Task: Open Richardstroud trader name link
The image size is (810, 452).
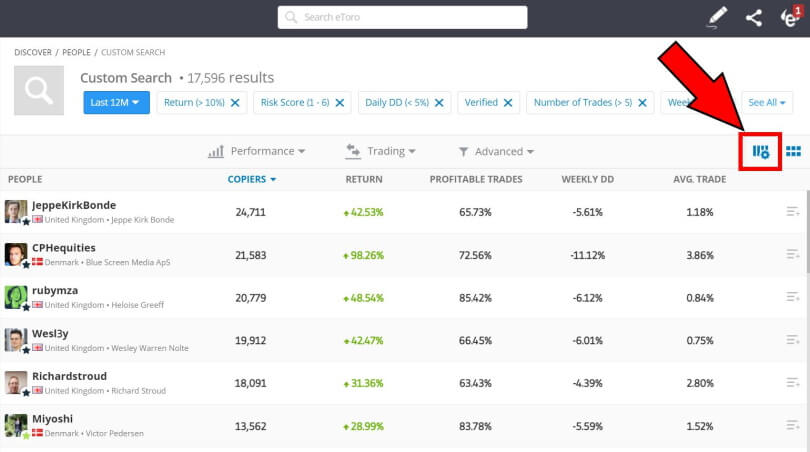Action: pyautogui.click(x=69, y=376)
